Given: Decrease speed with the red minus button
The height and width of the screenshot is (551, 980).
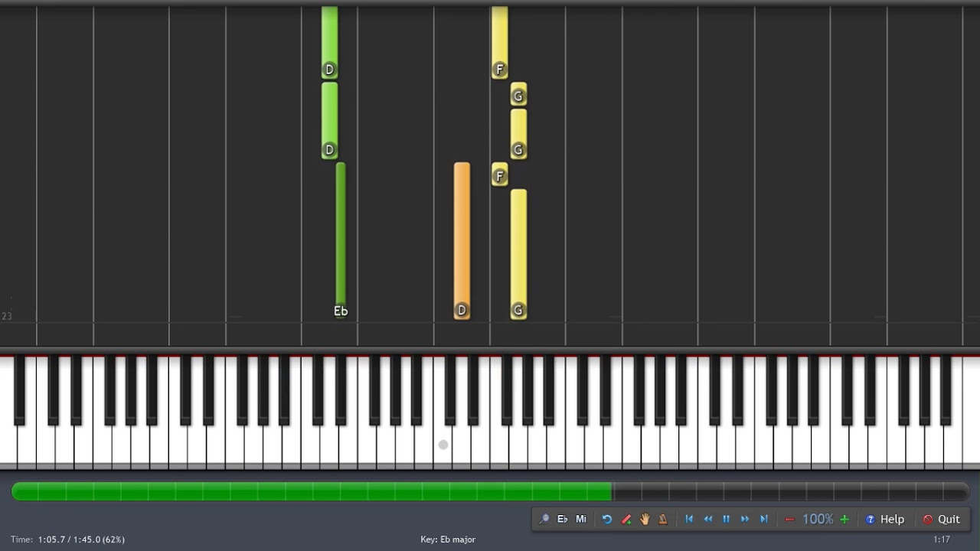Looking at the screenshot, I should (x=790, y=519).
